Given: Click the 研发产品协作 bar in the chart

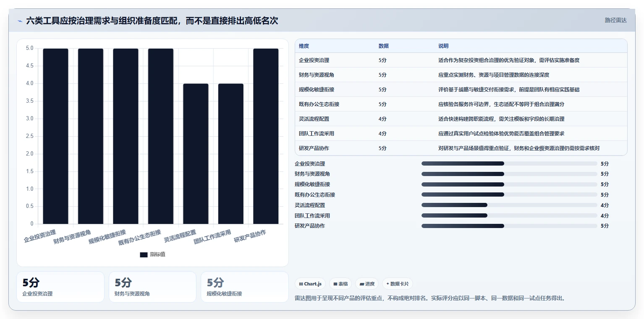Looking at the screenshot, I should click(x=266, y=136).
